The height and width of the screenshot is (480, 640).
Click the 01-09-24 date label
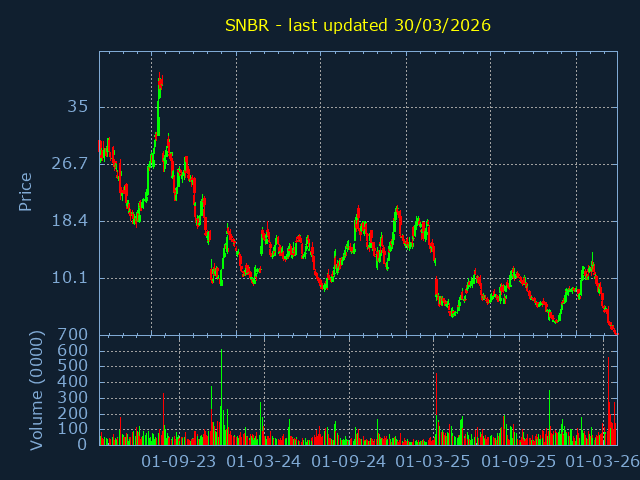click(x=349, y=462)
